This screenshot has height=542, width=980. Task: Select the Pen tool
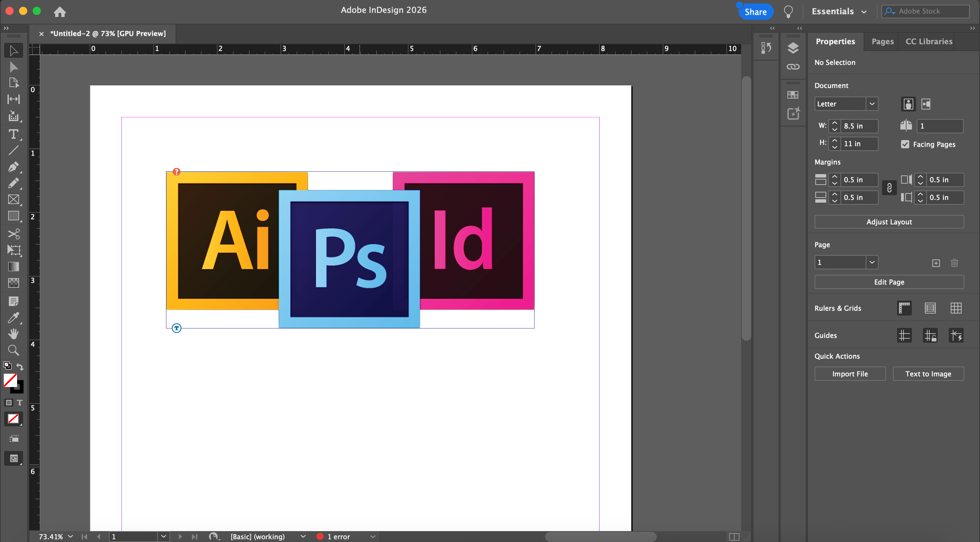point(13,167)
